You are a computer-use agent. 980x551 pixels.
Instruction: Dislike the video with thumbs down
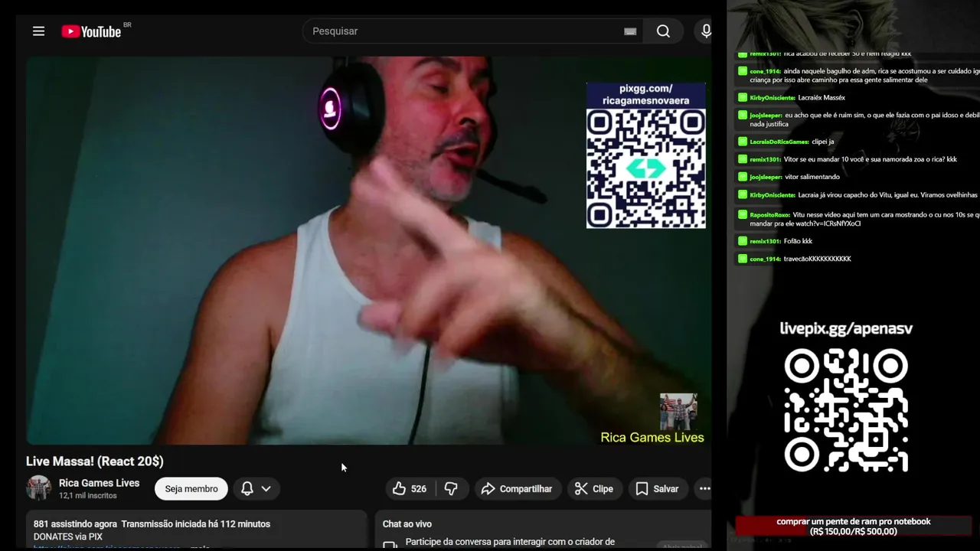(x=451, y=489)
